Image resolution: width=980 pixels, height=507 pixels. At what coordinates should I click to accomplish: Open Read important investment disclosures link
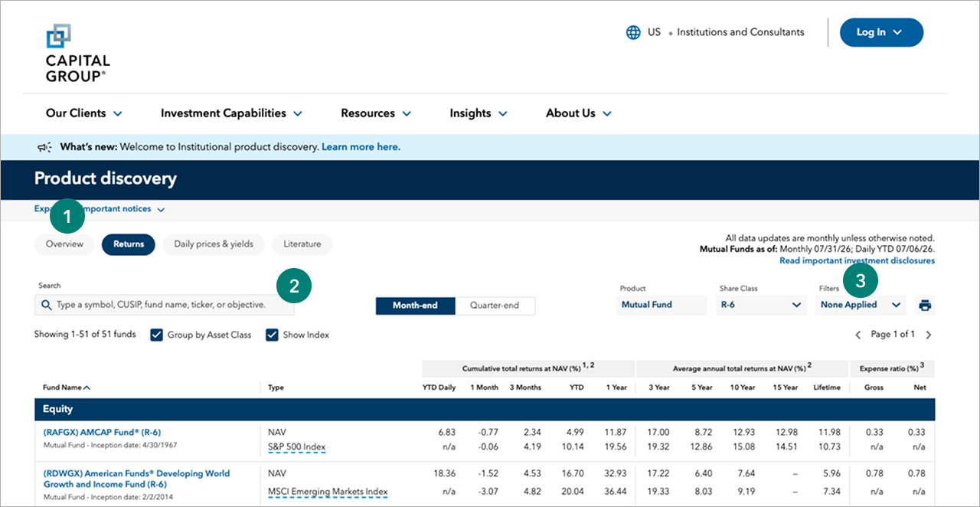coord(857,260)
